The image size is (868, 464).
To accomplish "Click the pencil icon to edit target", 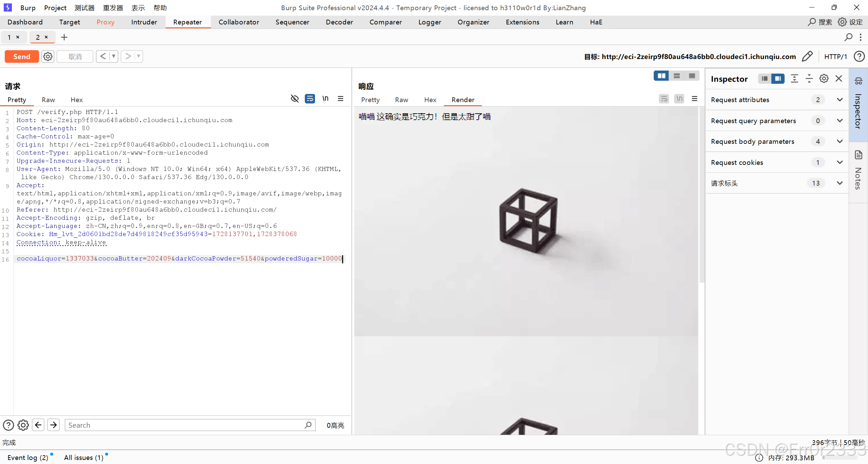I will 807,56.
